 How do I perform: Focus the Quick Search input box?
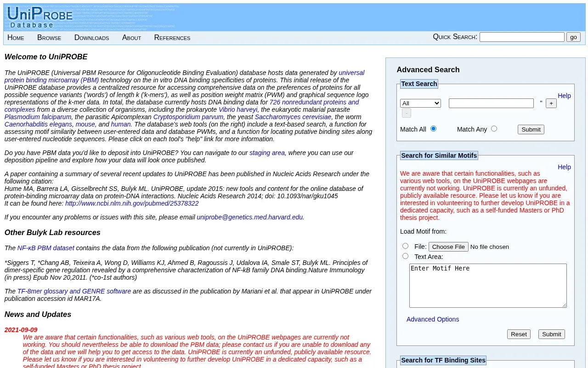click(522, 37)
